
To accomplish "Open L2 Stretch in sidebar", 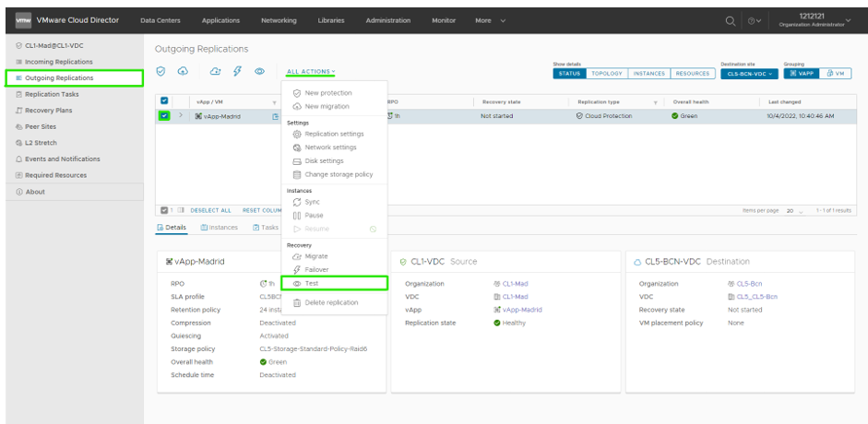I will click(x=41, y=143).
